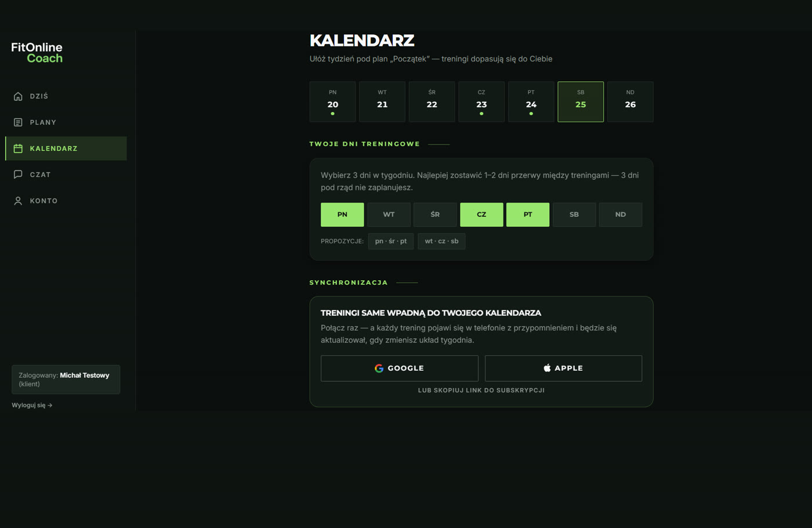Apply the wt · cz · sb suggestion
The image size is (812, 528).
click(x=441, y=241)
